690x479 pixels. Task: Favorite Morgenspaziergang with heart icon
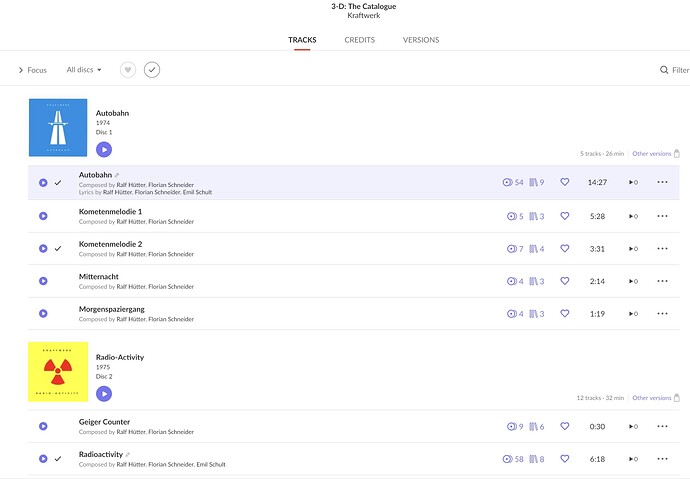(x=565, y=313)
